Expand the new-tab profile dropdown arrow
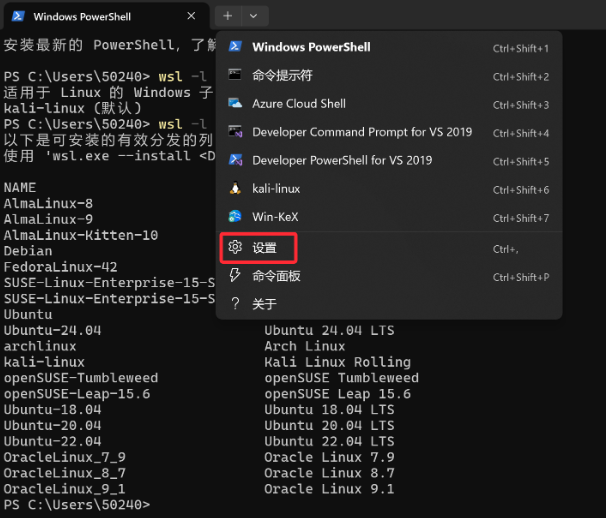606x518 pixels. point(254,16)
